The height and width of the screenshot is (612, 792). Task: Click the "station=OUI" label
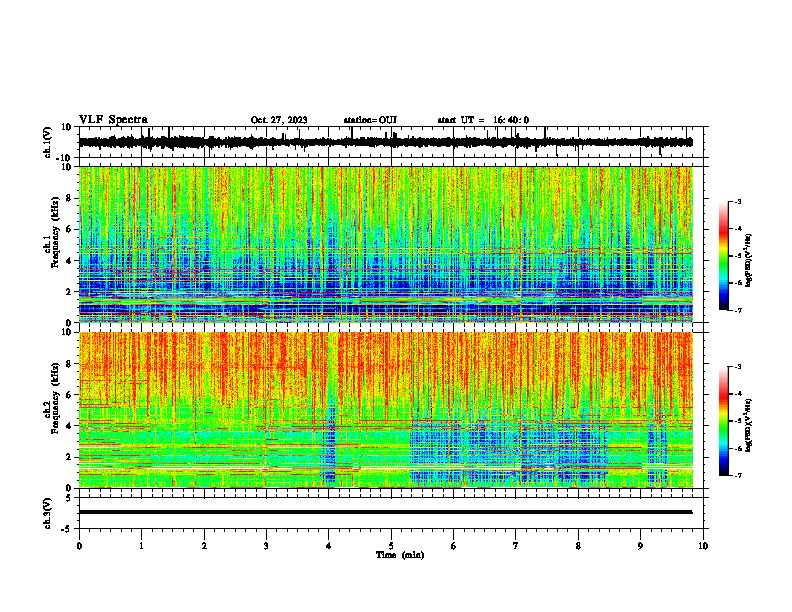(x=370, y=120)
